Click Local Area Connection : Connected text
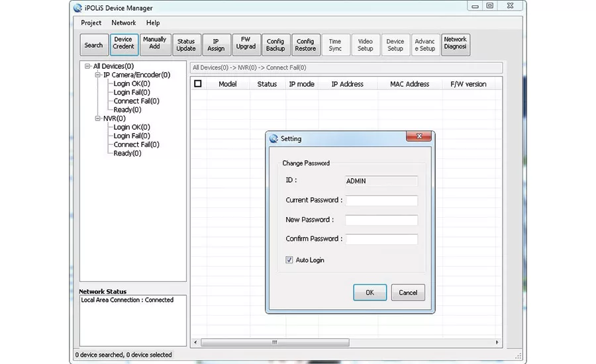The height and width of the screenshot is (364, 596). coord(127,300)
